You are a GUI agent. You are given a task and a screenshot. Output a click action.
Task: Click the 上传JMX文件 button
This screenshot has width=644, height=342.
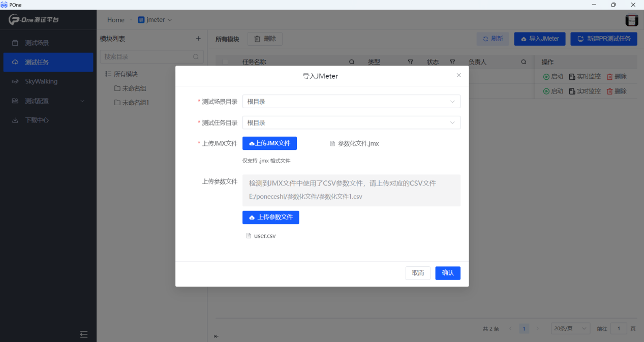[269, 143]
